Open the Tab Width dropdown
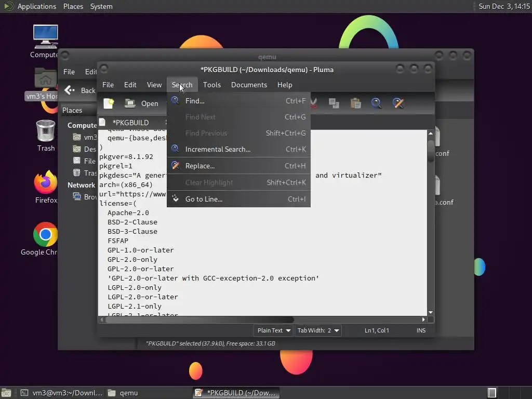 (318, 330)
